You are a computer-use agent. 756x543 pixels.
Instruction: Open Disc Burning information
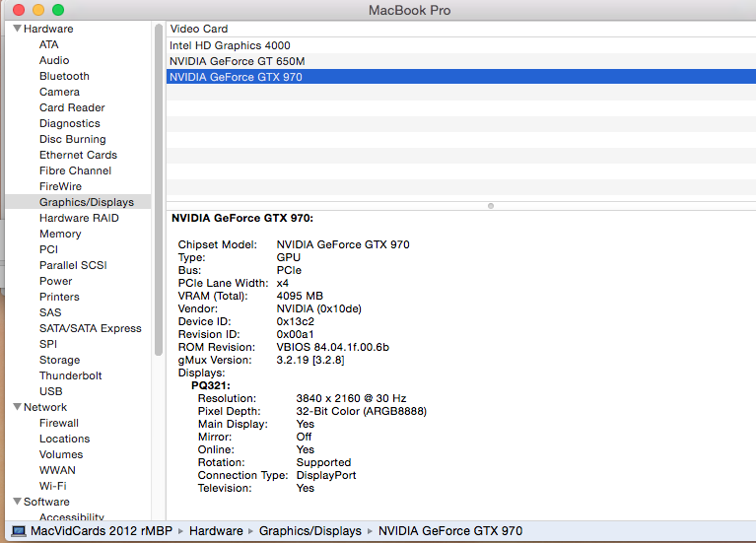(72, 139)
